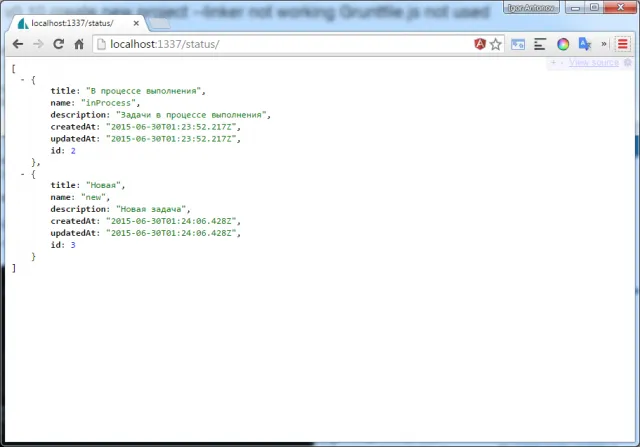Viewport: 640px width, 447px height.
Task: Select the text "В процессе выполнения"
Action: 144,91
